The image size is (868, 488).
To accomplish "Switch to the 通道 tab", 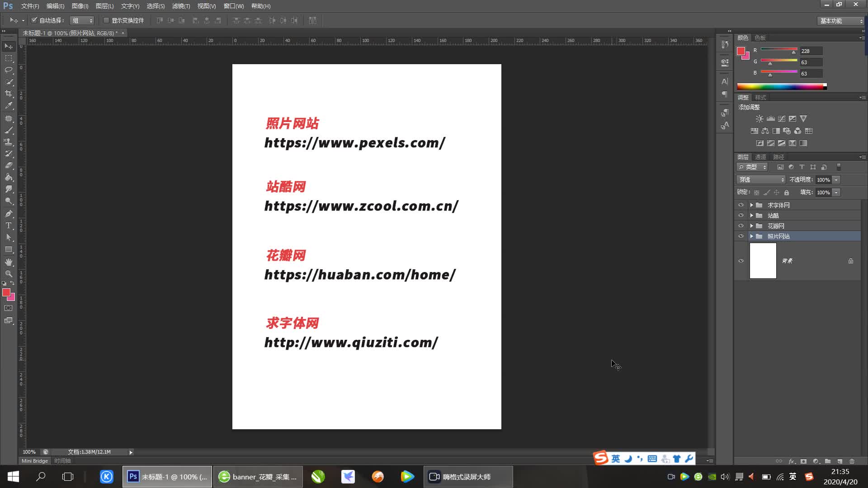I will coord(760,157).
